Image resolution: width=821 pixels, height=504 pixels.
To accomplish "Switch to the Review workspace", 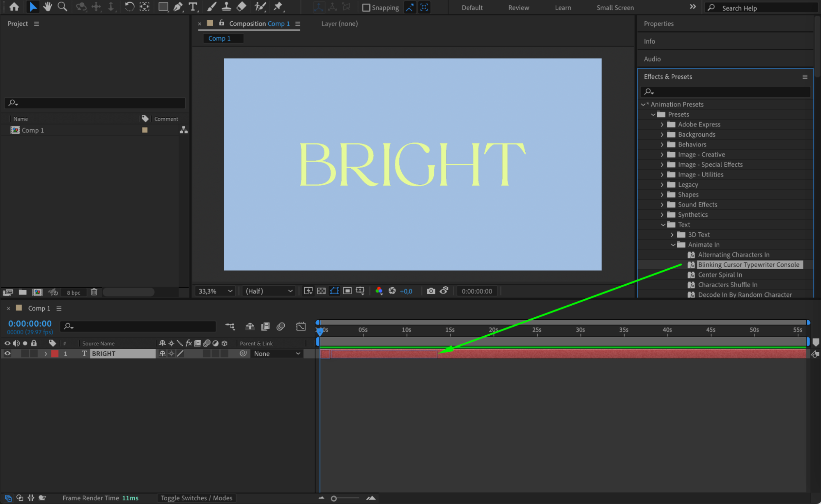I will [518, 7].
